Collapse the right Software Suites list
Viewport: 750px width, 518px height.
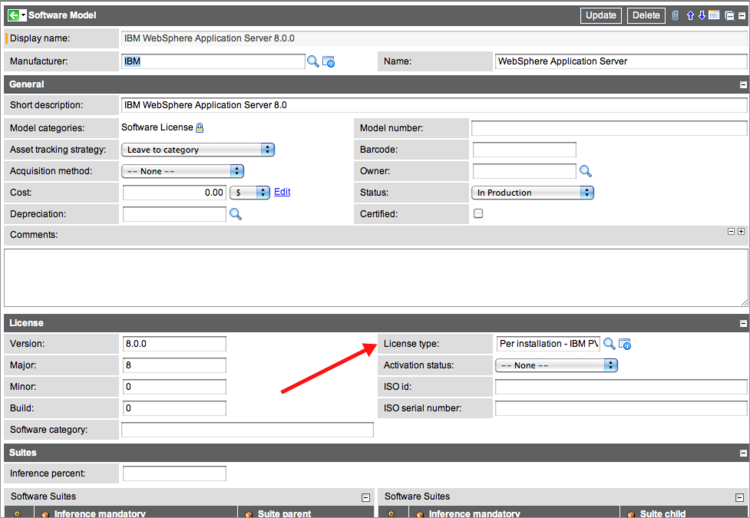739,497
